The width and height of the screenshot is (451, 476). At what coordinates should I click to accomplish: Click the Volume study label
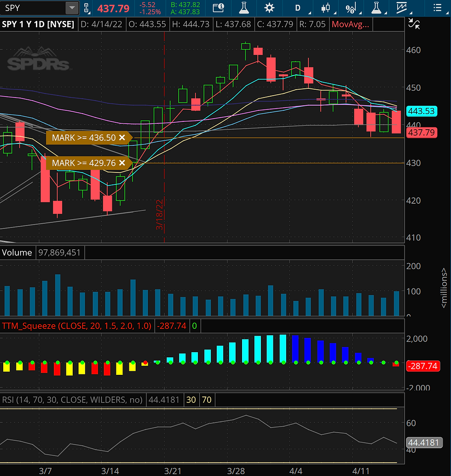tap(17, 252)
